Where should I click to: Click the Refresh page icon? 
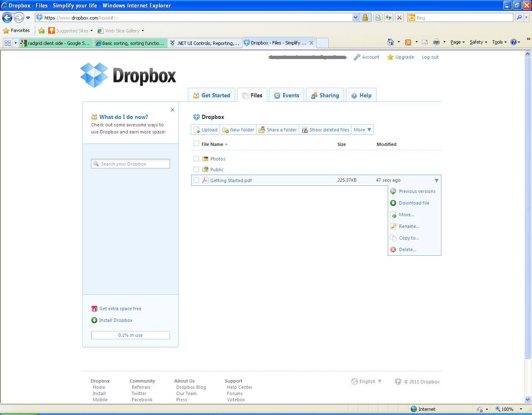pos(389,17)
